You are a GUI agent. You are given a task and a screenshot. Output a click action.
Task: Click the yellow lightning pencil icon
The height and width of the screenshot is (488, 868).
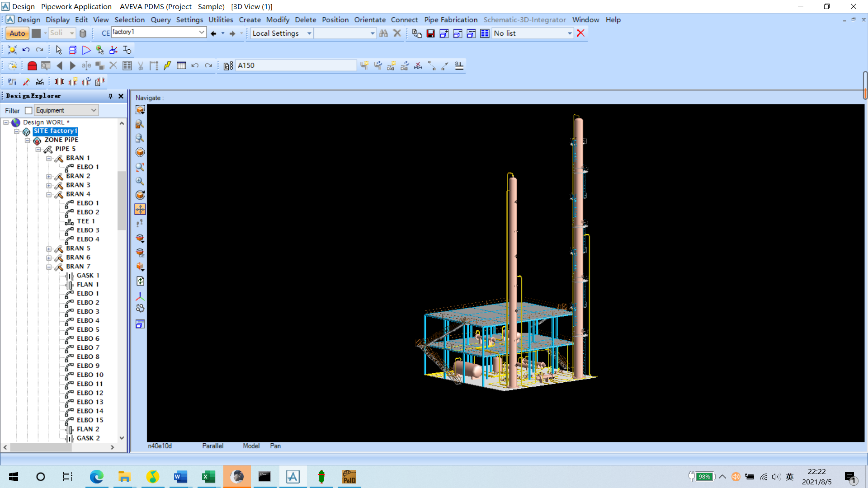click(167, 66)
